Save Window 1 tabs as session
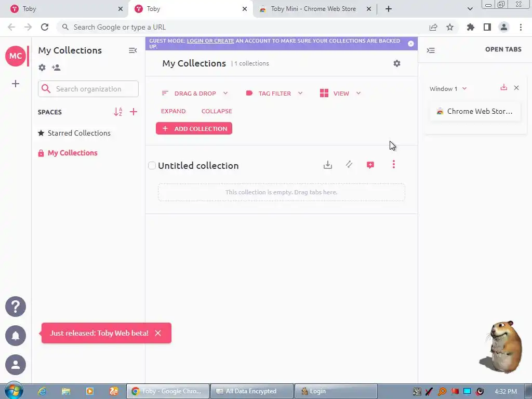 point(504,87)
